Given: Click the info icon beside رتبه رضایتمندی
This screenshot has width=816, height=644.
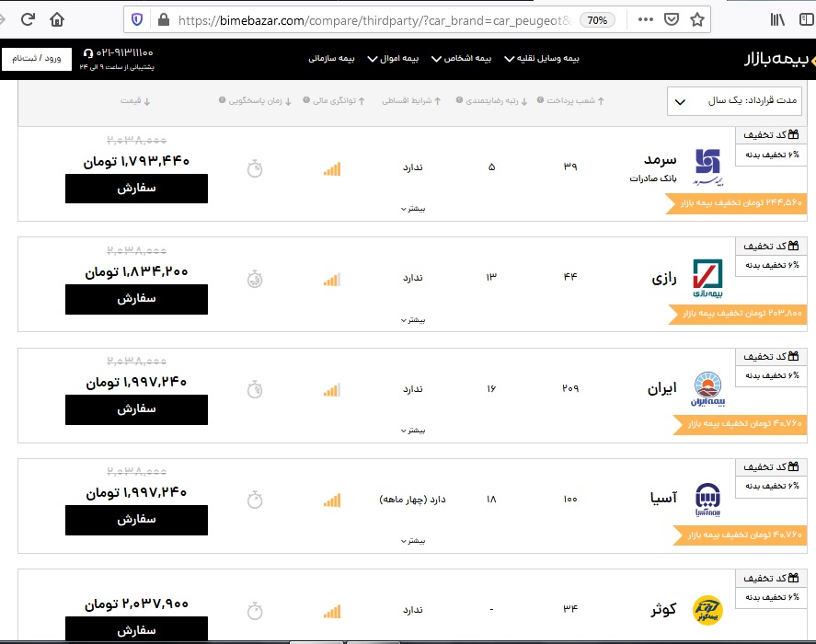Looking at the screenshot, I should coord(460,100).
